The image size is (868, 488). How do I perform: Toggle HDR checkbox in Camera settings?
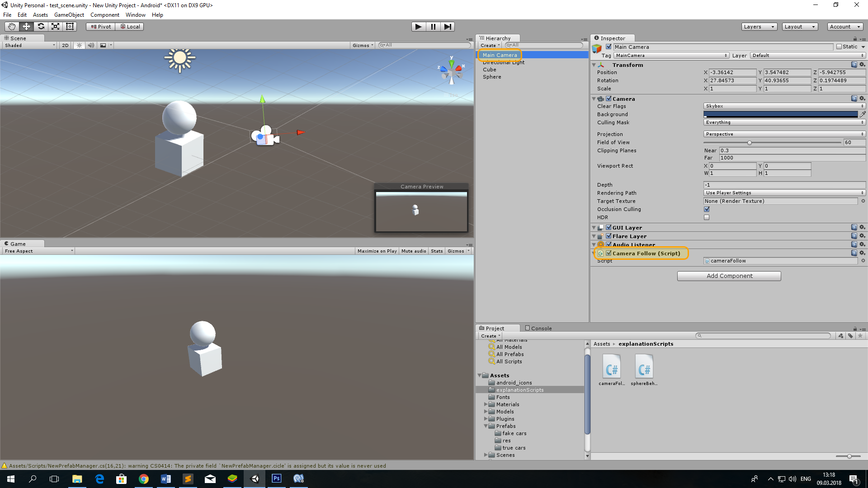(707, 217)
